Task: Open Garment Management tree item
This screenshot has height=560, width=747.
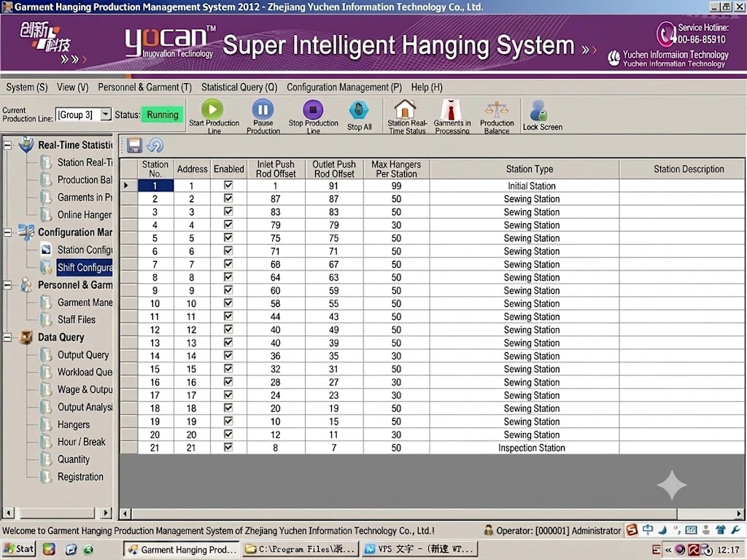Action: click(x=85, y=303)
